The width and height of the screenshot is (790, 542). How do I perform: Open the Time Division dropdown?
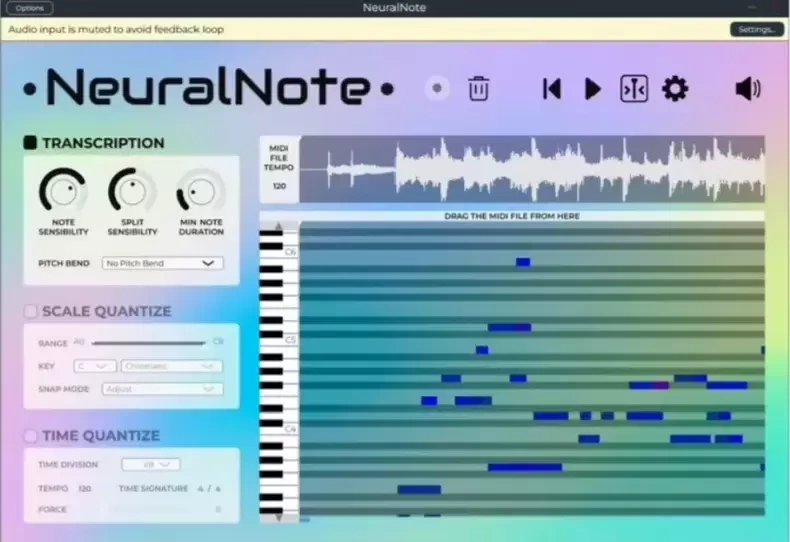coord(151,464)
